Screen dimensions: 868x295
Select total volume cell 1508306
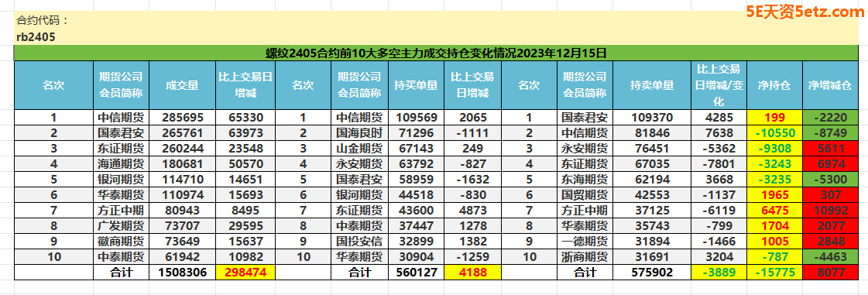[x=182, y=273]
